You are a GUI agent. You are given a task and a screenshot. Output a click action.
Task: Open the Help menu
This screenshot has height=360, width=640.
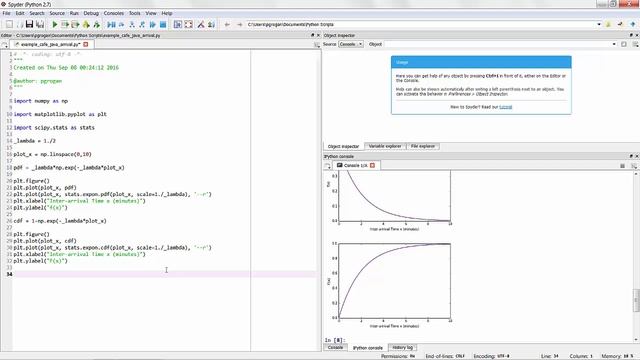point(167,13)
